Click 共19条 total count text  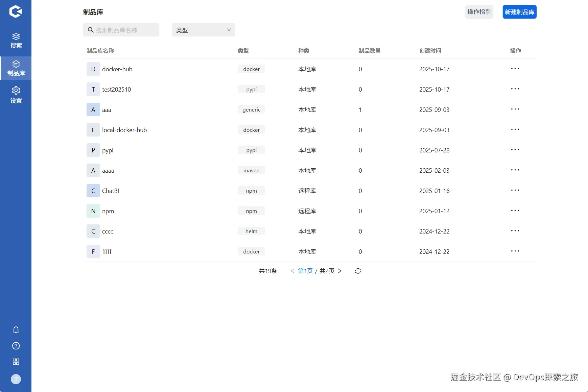click(268, 271)
